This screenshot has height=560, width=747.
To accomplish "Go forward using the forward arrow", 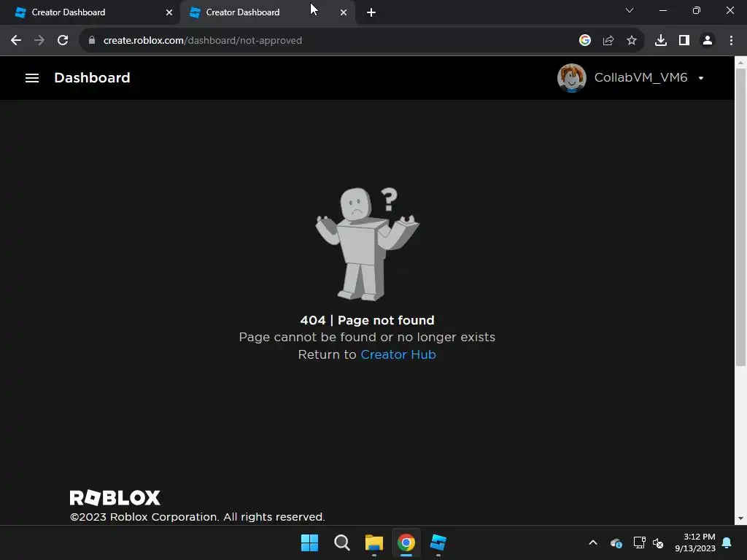I will pyautogui.click(x=39, y=41).
